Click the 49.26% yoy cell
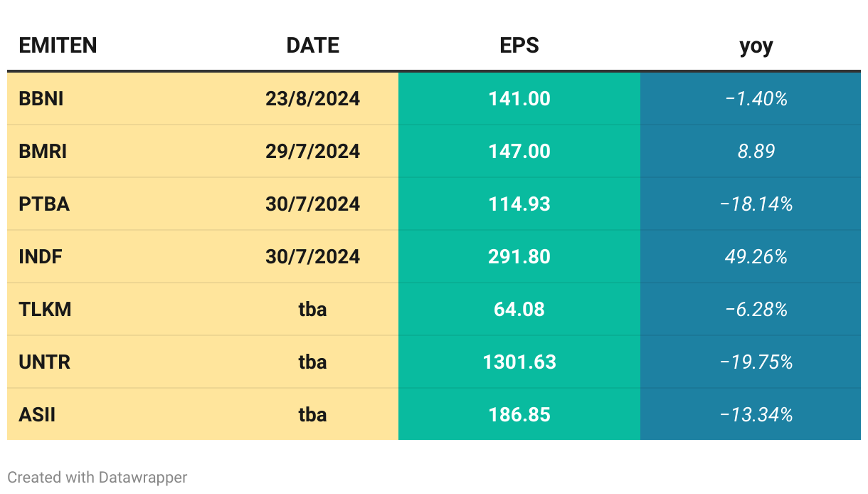 pyautogui.click(x=756, y=256)
